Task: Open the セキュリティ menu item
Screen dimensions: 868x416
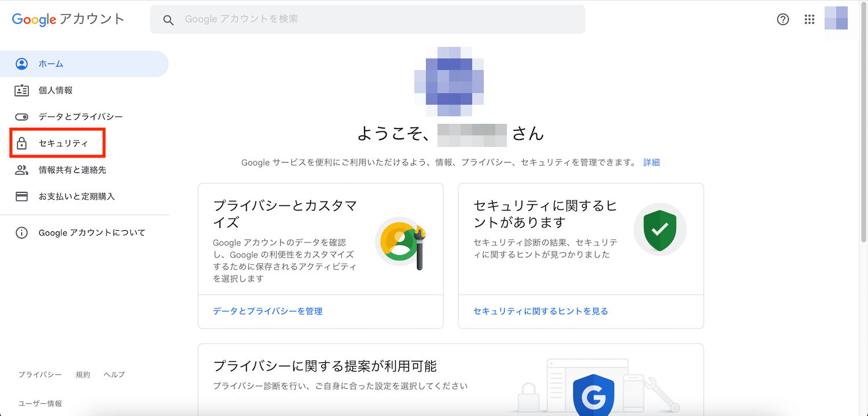Action: (57, 143)
